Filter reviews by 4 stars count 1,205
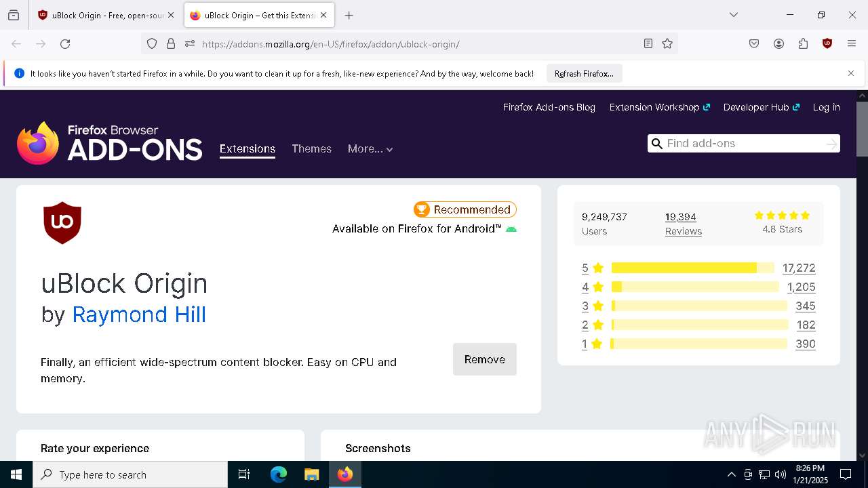 (801, 287)
